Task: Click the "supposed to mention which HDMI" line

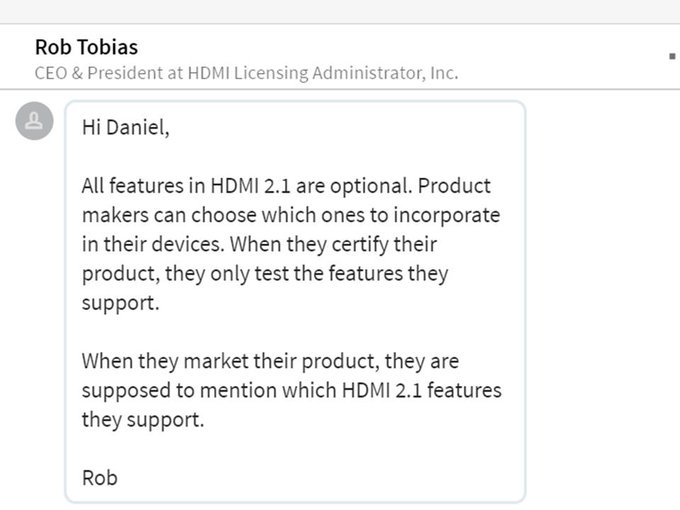Action: click(x=291, y=390)
